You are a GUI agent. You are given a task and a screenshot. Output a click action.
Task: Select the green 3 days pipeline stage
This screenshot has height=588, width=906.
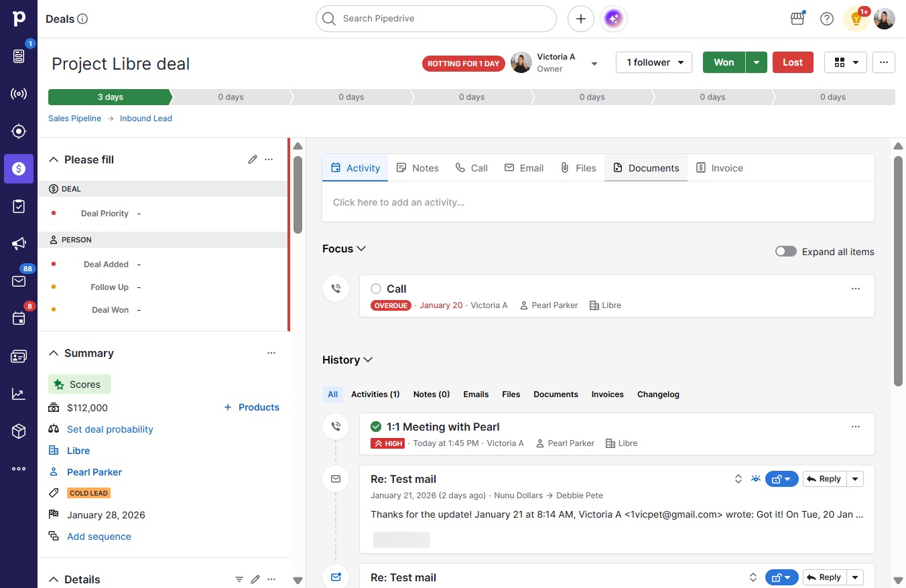[x=110, y=97]
